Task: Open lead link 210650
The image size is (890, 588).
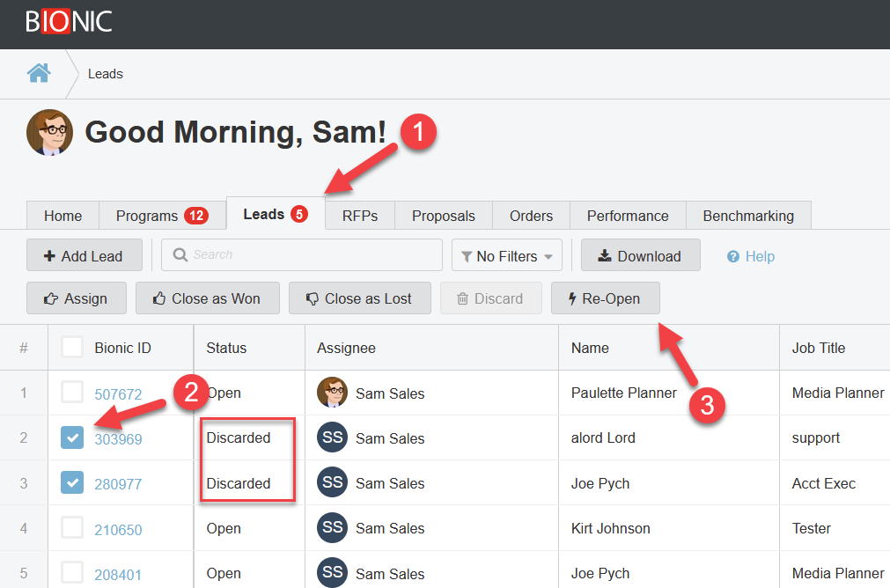Action: click(x=118, y=530)
